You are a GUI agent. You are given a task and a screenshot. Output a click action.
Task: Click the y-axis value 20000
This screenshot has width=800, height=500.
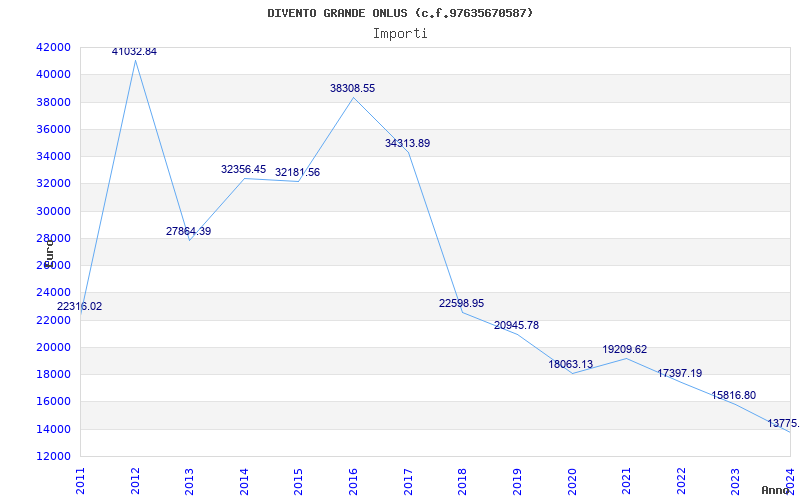[x=53, y=347]
